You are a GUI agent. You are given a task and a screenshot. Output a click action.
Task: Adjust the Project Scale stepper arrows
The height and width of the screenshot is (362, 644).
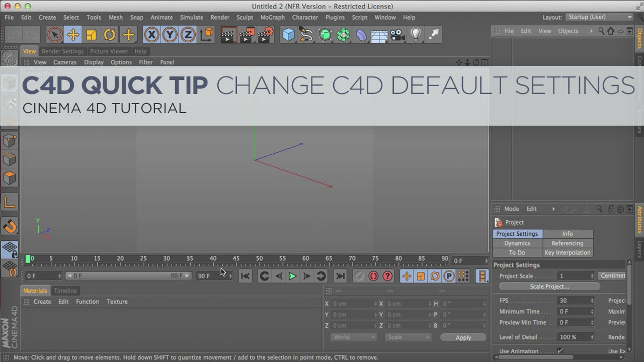point(592,276)
